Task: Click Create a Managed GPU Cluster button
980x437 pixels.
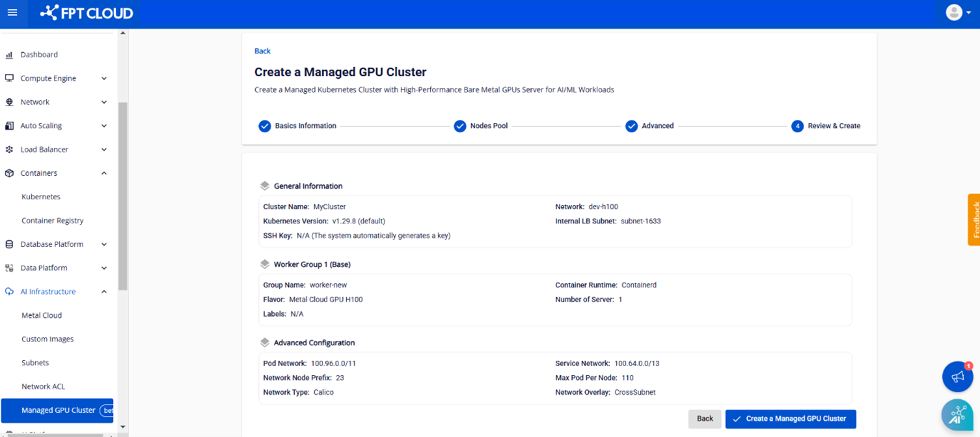Action: [x=790, y=419]
